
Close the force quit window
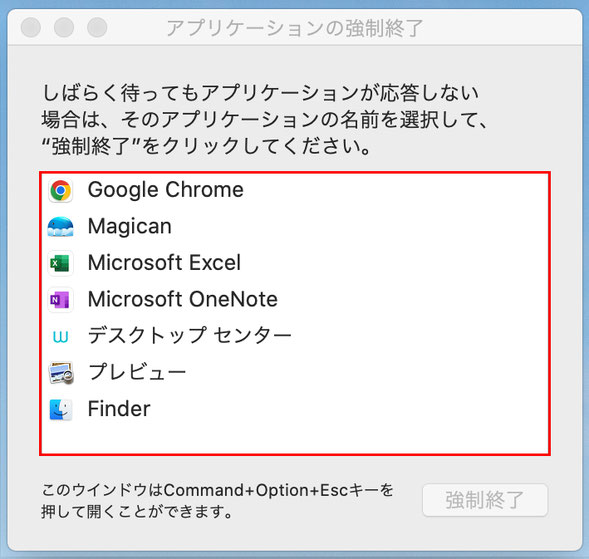click(x=31, y=27)
